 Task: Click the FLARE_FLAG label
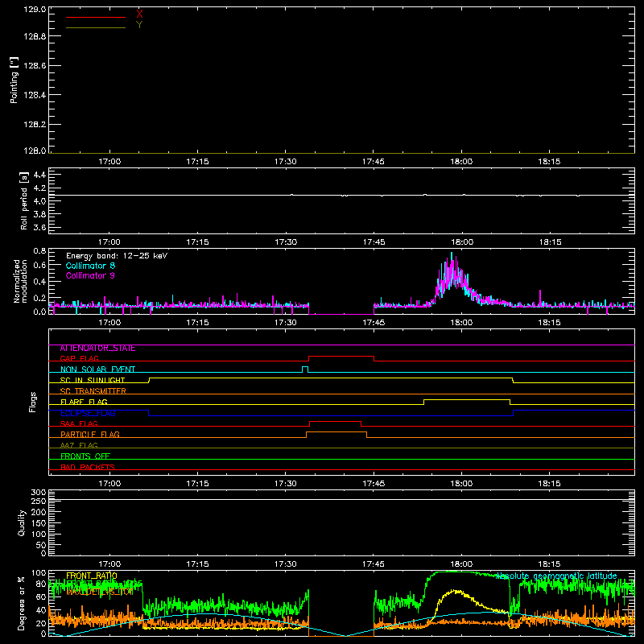tap(84, 402)
